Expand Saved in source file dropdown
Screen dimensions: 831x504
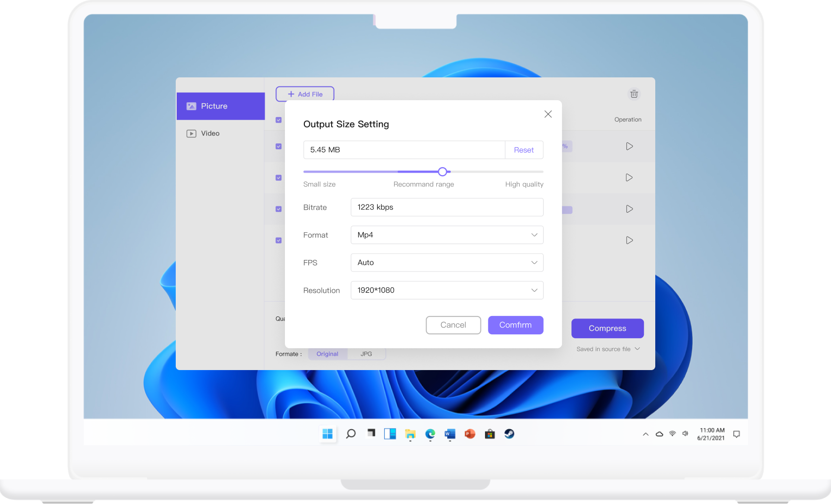pyautogui.click(x=608, y=349)
